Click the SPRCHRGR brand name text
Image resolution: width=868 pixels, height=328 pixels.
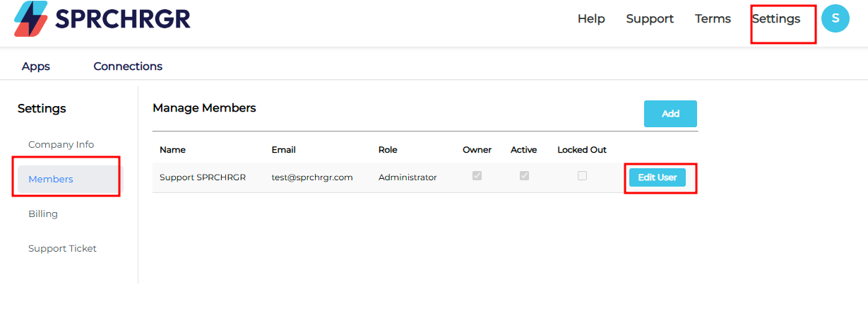[123, 19]
